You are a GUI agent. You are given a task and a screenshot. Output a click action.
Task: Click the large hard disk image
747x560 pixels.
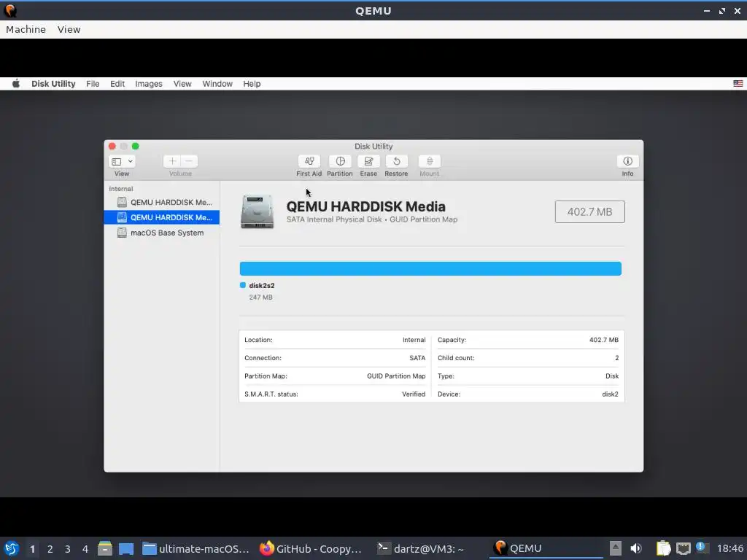click(x=258, y=211)
